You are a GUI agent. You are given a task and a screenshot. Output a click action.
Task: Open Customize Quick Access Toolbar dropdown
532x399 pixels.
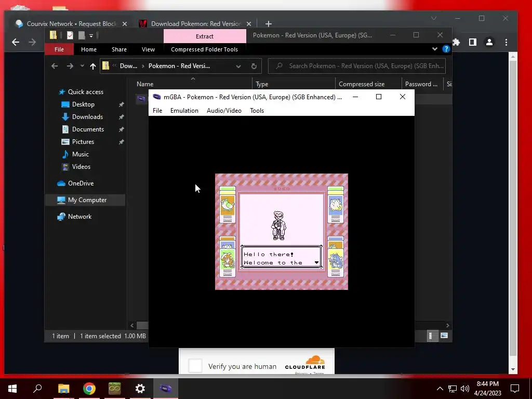(x=91, y=35)
